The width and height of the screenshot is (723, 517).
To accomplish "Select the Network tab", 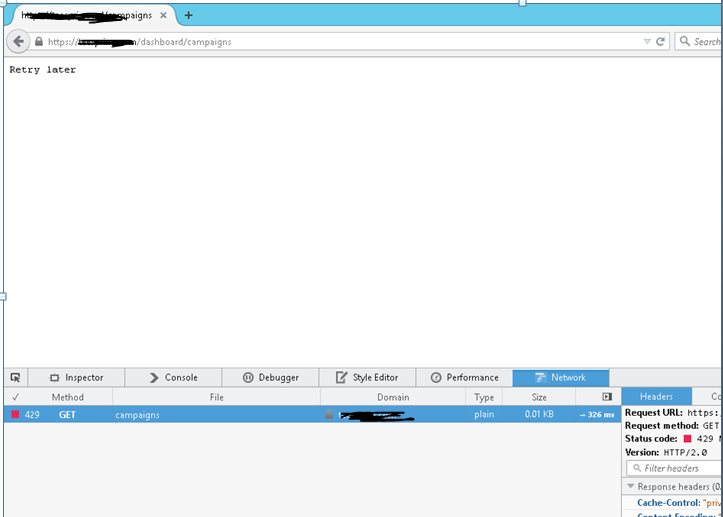I will 561,377.
